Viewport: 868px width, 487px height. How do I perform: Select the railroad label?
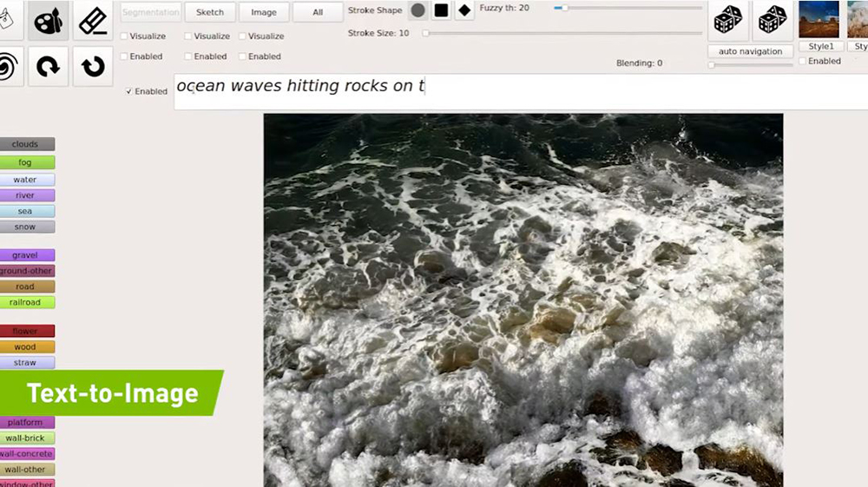click(x=25, y=302)
